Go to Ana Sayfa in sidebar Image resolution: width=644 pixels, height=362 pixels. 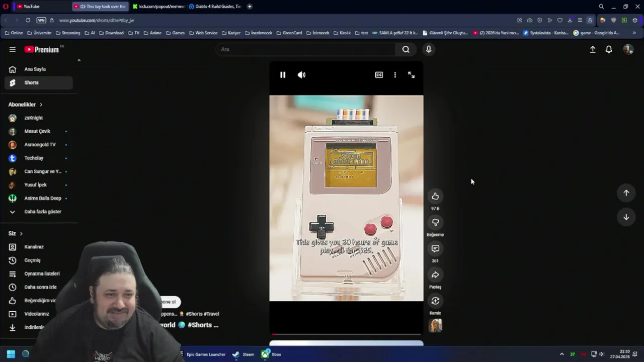tap(39, 69)
